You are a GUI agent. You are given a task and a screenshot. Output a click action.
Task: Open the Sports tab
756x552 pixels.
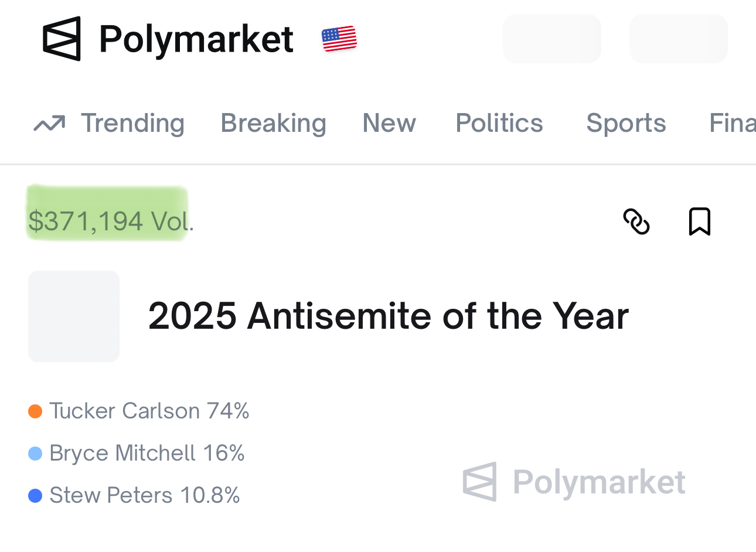point(626,124)
